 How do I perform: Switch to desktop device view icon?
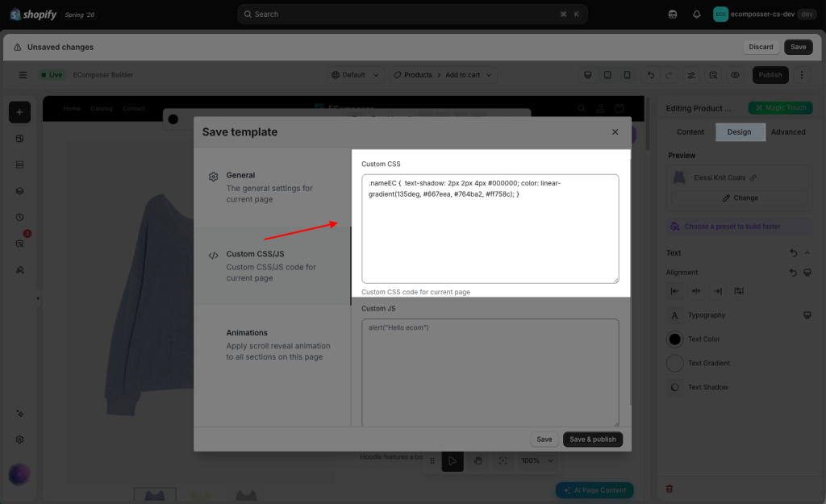(x=588, y=75)
